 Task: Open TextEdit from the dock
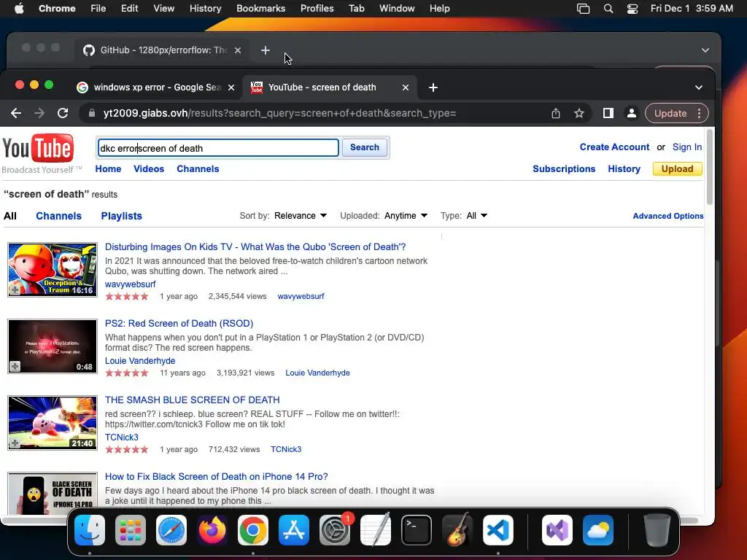[x=376, y=530]
